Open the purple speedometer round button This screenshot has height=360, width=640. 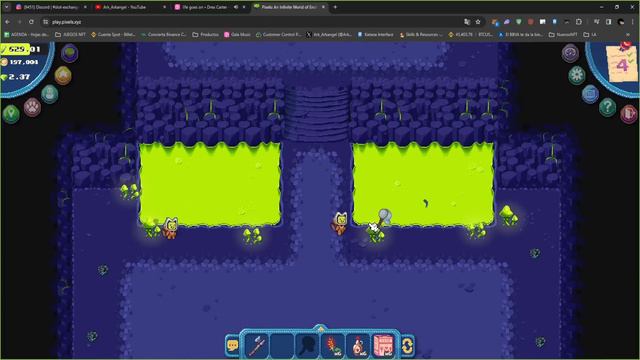click(570, 53)
